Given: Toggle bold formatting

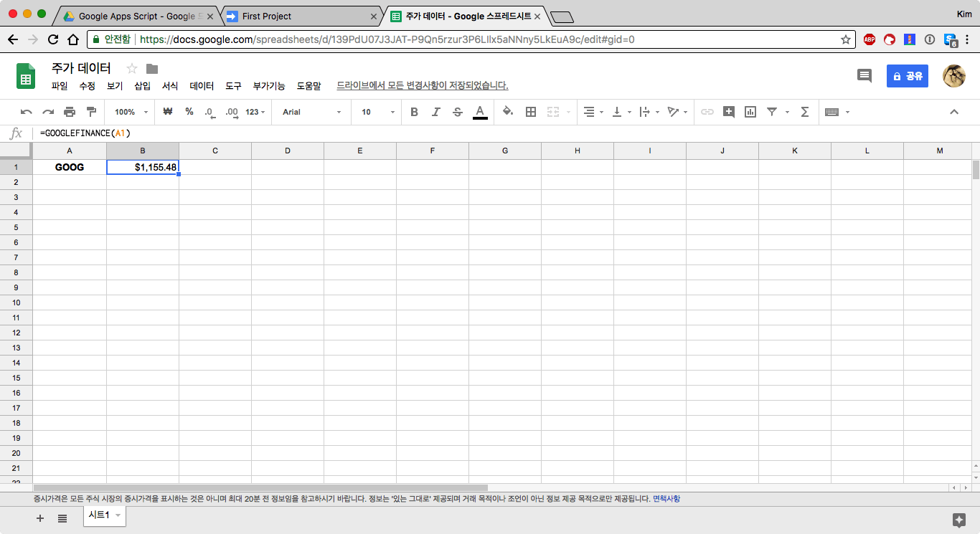Looking at the screenshot, I should coord(414,112).
